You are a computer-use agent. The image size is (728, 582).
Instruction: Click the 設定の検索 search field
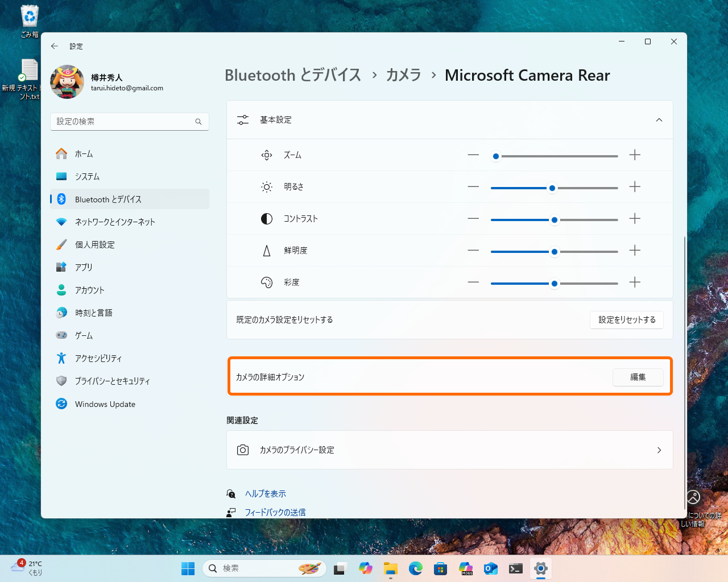coord(130,122)
